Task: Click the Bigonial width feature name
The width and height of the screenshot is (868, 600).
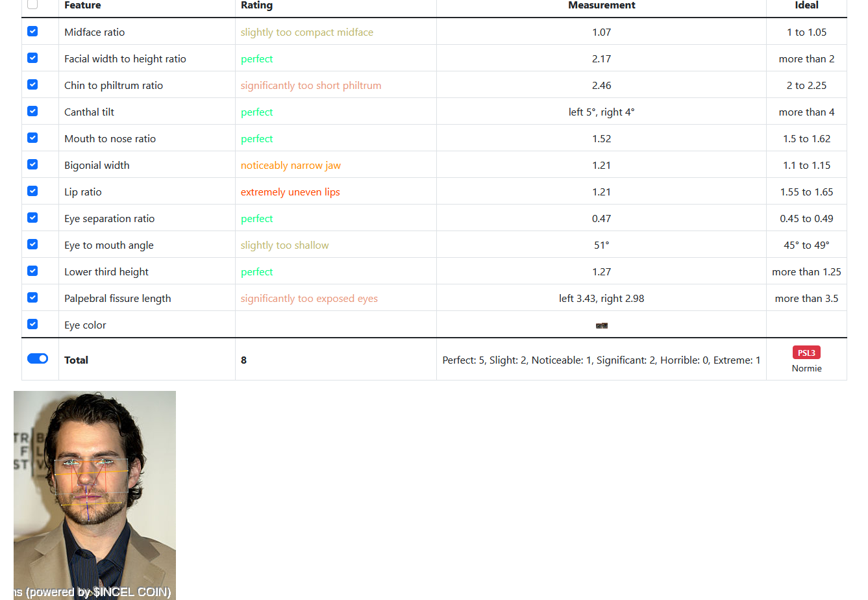Action: click(97, 165)
